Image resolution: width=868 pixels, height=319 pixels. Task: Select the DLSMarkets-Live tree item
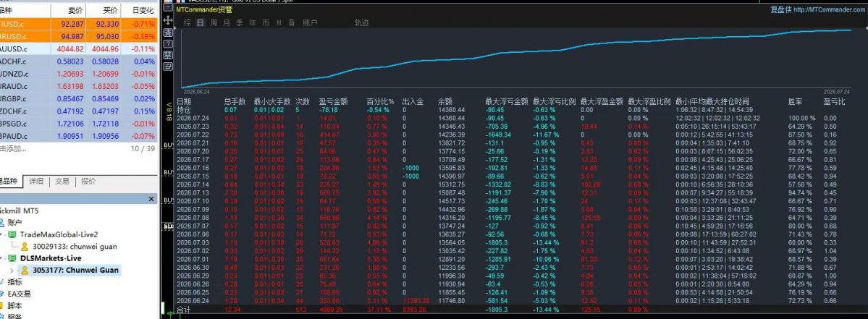[x=51, y=258]
